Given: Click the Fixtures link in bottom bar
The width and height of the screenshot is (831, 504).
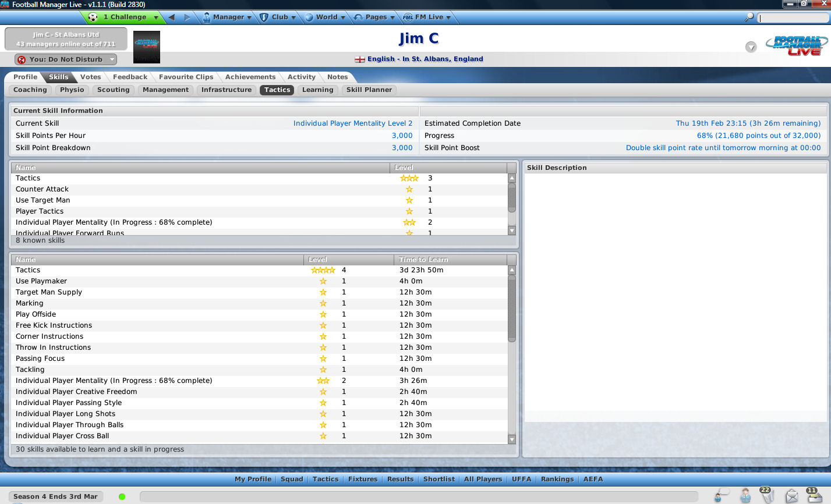Looking at the screenshot, I should 363,479.
